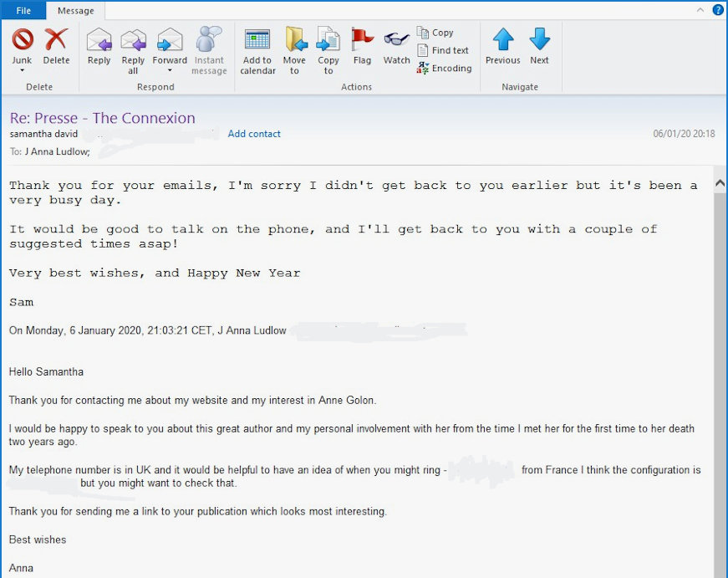
Task: Open the File tab
Action: point(23,11)
